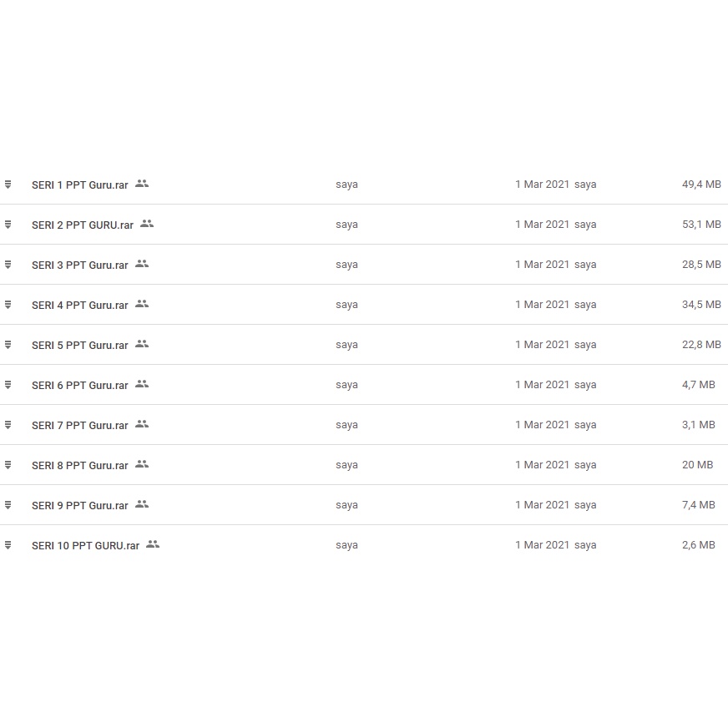Click the 22,8 MB size of SERI 5

tap(701, 345)
